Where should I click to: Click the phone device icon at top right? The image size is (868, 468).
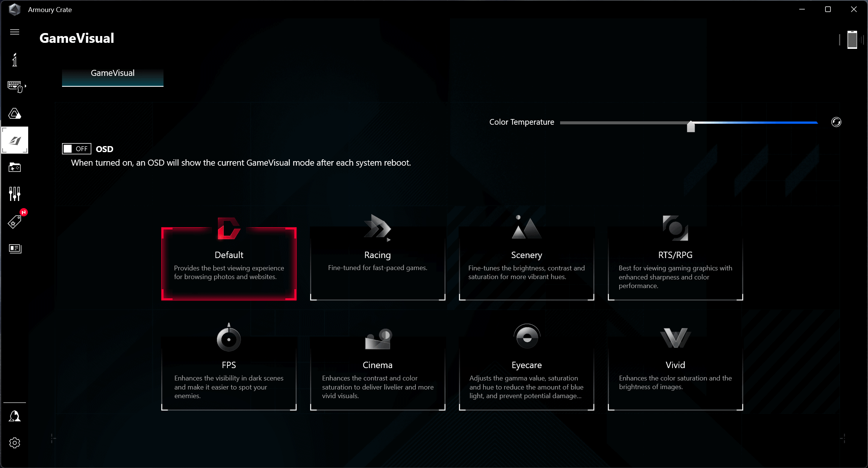[x=852, y=40]
